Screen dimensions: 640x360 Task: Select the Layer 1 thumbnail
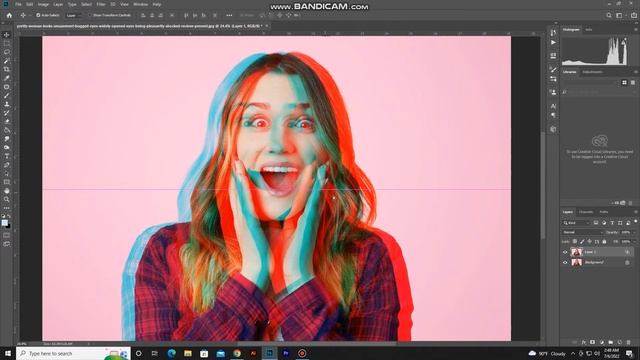[576, 252]
